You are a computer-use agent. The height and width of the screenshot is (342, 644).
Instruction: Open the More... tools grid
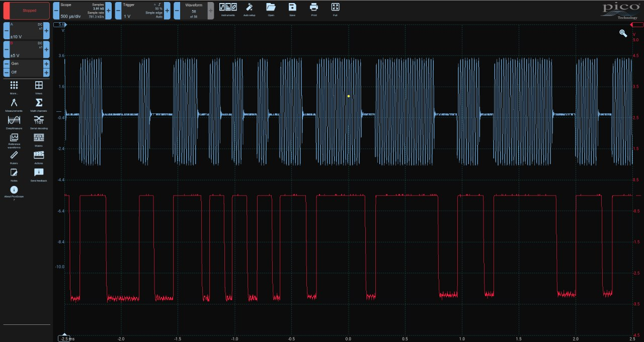coord(14,88)
